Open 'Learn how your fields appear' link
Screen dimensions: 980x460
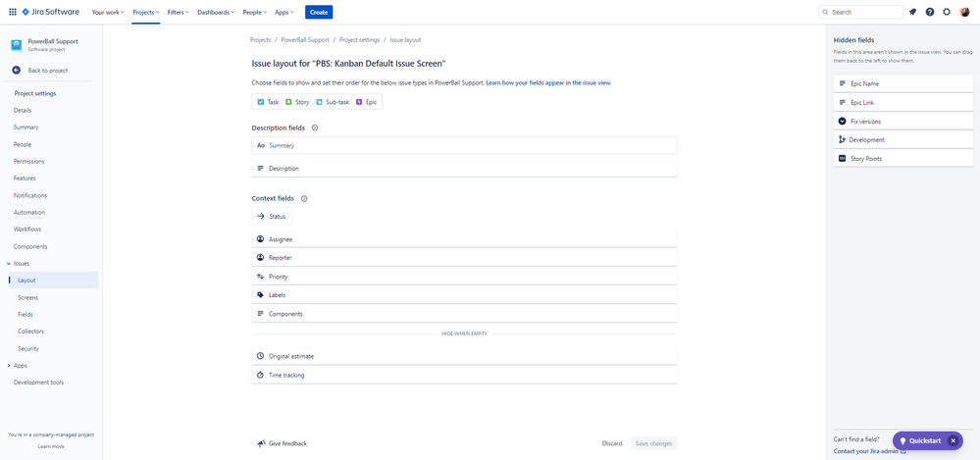click(x=548, y=83)
